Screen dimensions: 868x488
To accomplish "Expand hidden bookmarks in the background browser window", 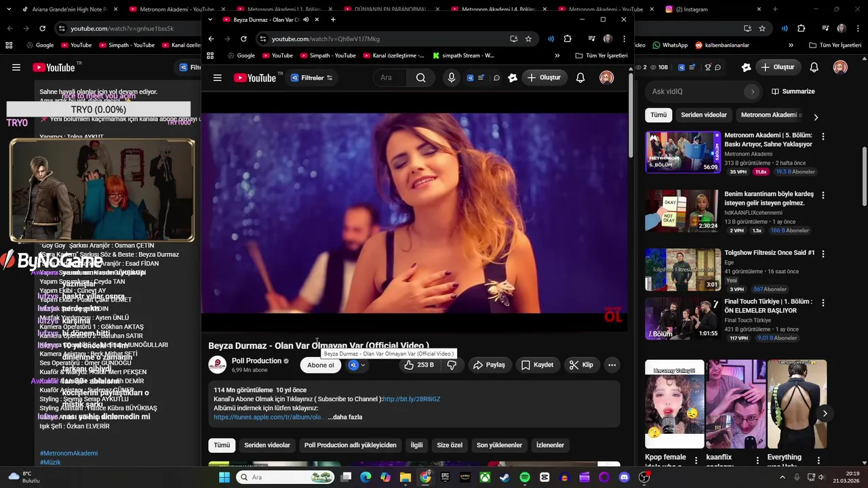I will click(x=791, y=45).
